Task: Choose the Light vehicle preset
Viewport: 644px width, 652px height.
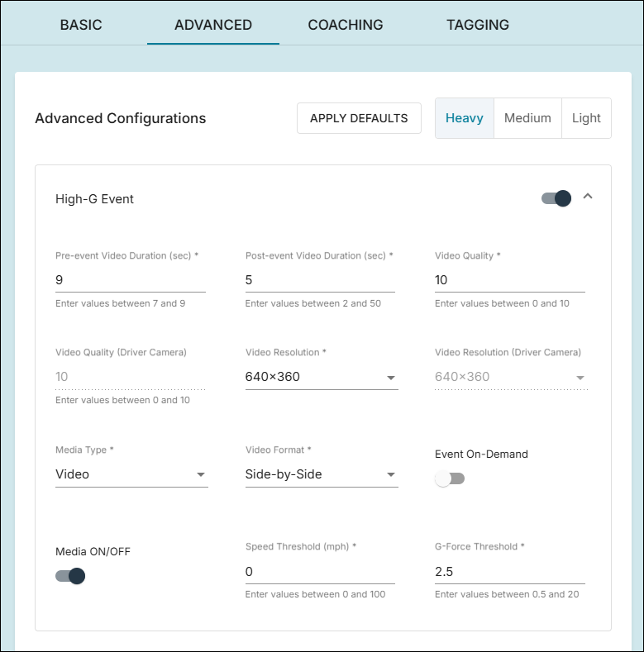Action: coord(586,118)
